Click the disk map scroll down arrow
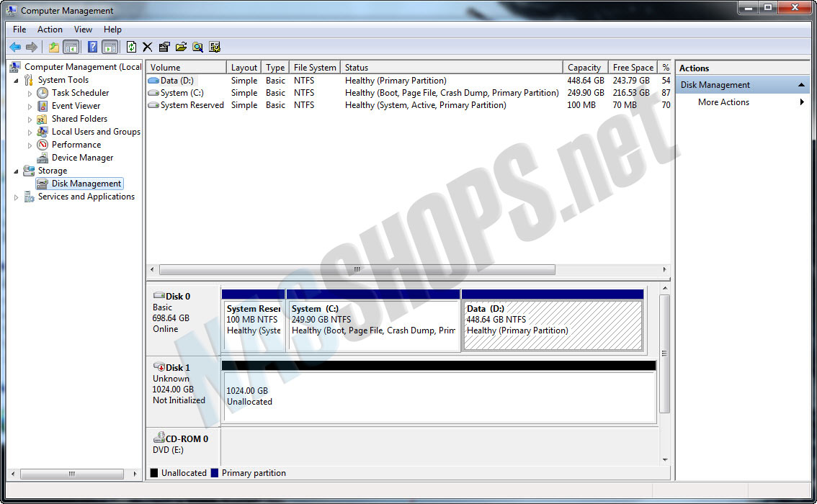Screen dimensions: 817x504 pyautogui.click(x=665, y=460)
